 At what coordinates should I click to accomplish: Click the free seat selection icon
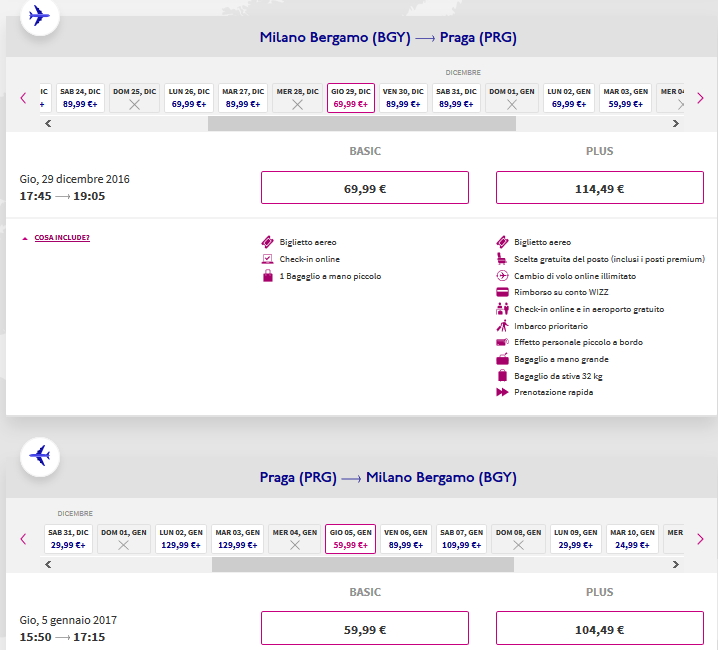[503, 259]
